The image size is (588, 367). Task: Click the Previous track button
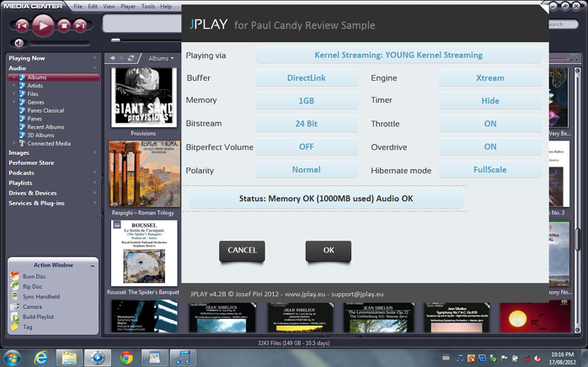(22, 25)
